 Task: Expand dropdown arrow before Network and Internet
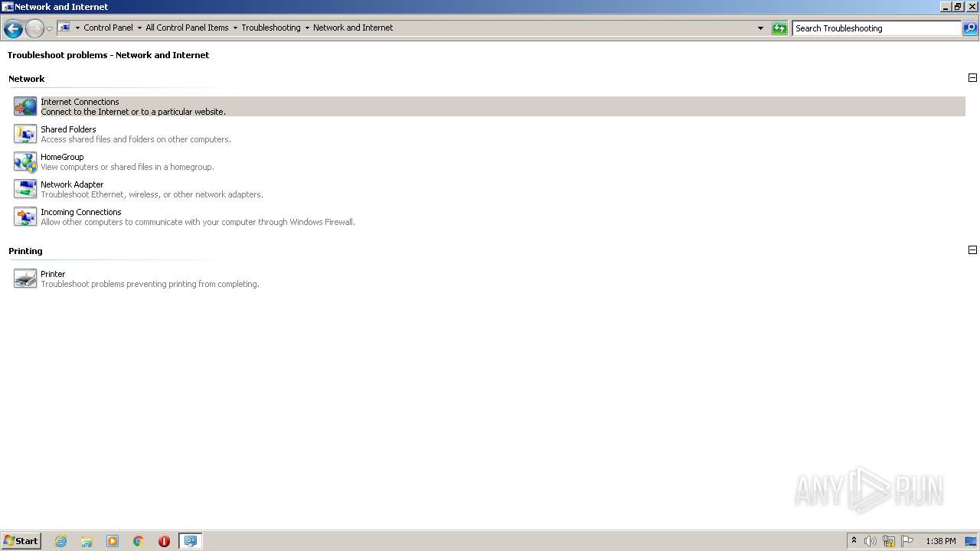[307, 28]
